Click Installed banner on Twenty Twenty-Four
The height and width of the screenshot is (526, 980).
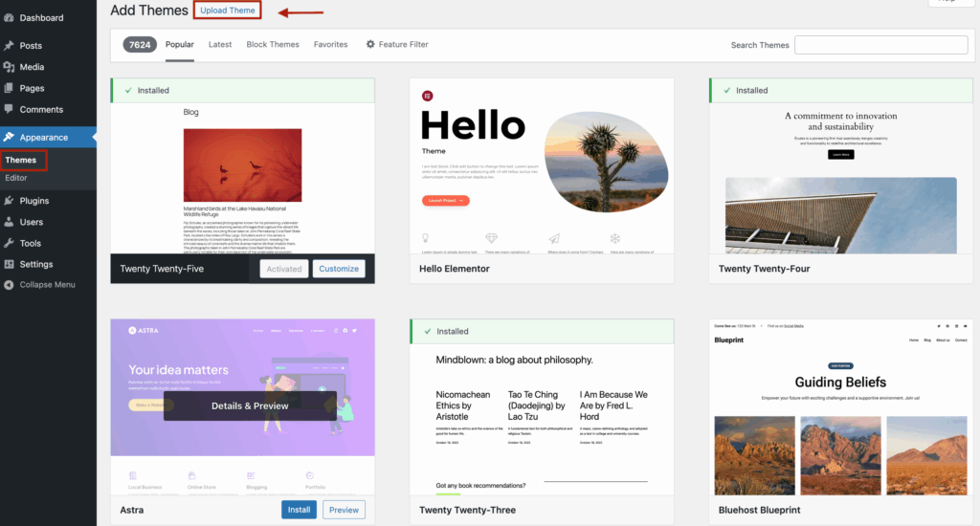point(841,91)
